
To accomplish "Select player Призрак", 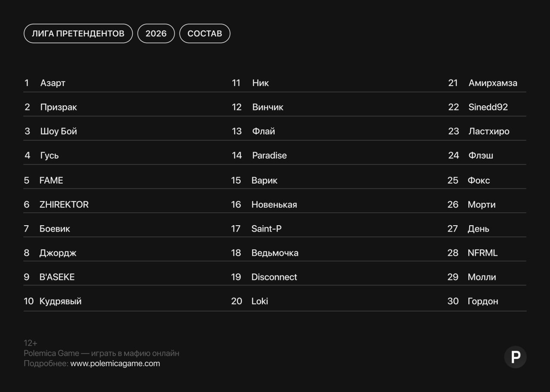I will (x=58, y=107).
